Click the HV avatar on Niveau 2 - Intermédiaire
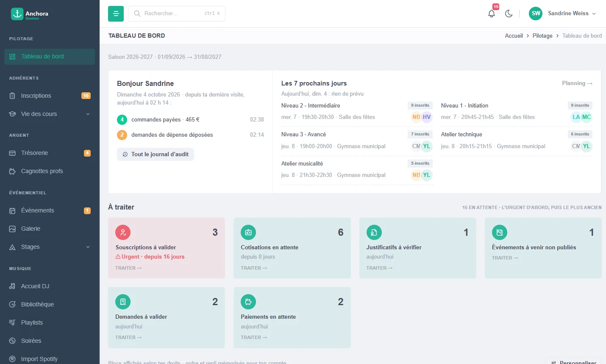The width and height of the screenshot is (606, 364). (427, 117)
